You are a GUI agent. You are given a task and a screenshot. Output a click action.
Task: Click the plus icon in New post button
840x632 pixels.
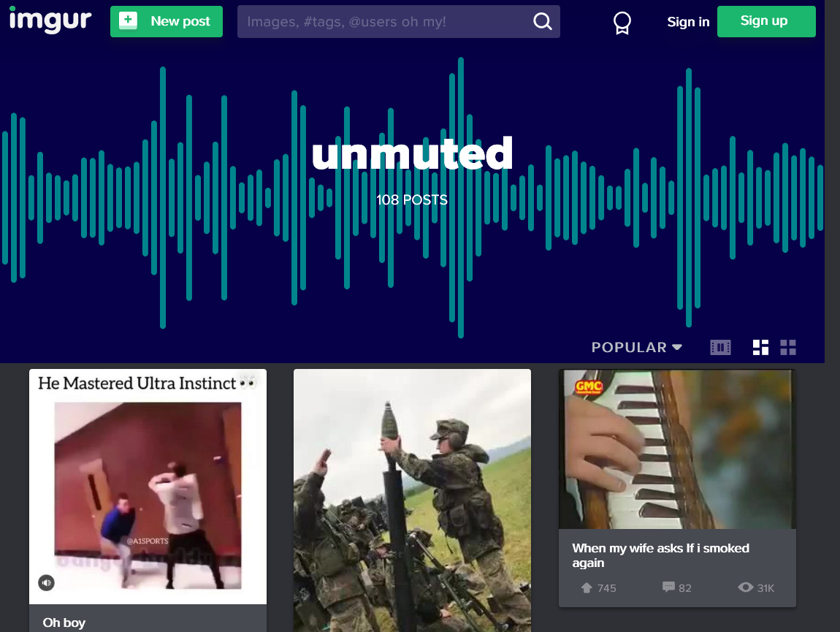click(x=129, y=21)
